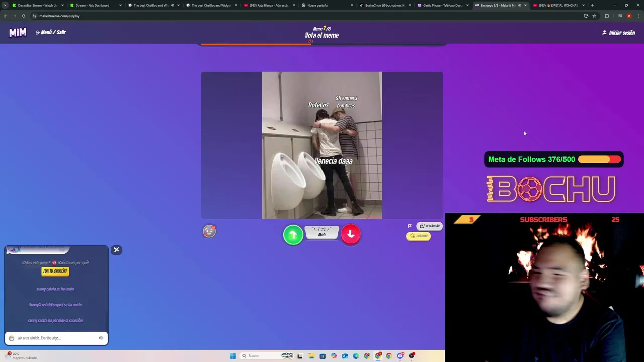
Task: Open Chrome three-dot menu
Action: [x=638, y=16]
